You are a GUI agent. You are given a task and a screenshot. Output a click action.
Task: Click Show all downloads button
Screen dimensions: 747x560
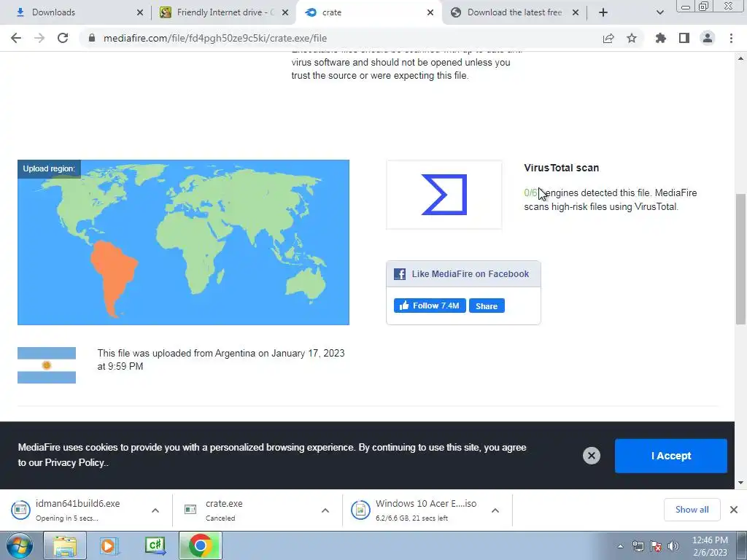[692, 510]
